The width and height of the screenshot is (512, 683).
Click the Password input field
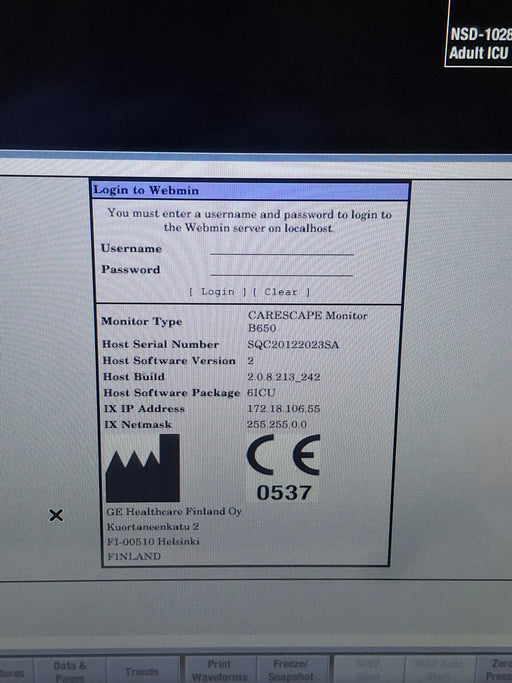click(281, 270)
